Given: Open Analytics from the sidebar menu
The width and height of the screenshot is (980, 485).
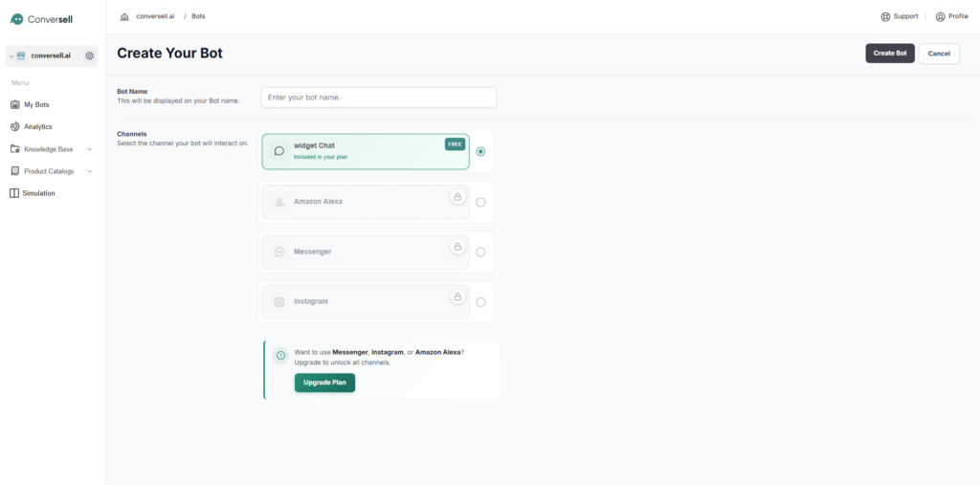Looking at the screenshot, I should tap(37, 126).
